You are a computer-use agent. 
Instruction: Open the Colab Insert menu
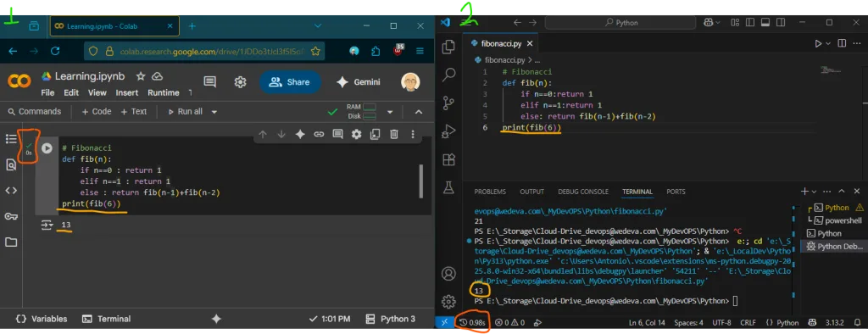click(x=127, y=92)
